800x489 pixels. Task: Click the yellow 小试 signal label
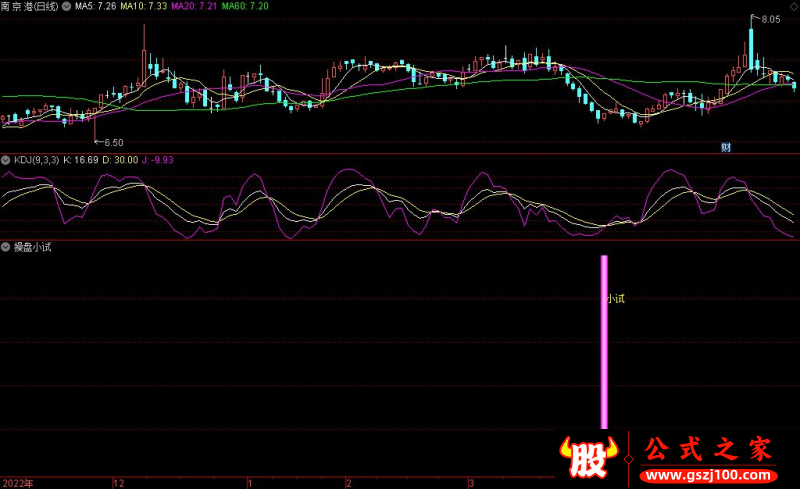pyautogui.click(x=616, y=298)
